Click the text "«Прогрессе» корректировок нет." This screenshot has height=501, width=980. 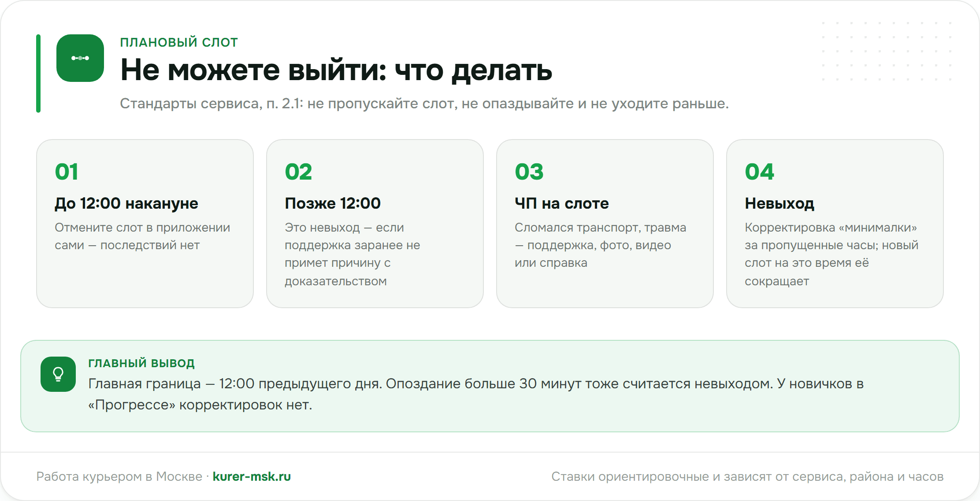(200, 405)
